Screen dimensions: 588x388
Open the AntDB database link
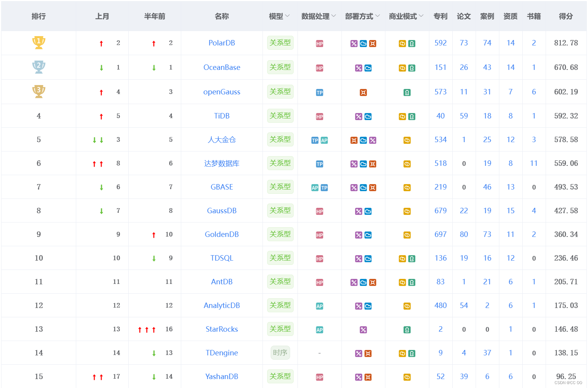pos(222,282)
